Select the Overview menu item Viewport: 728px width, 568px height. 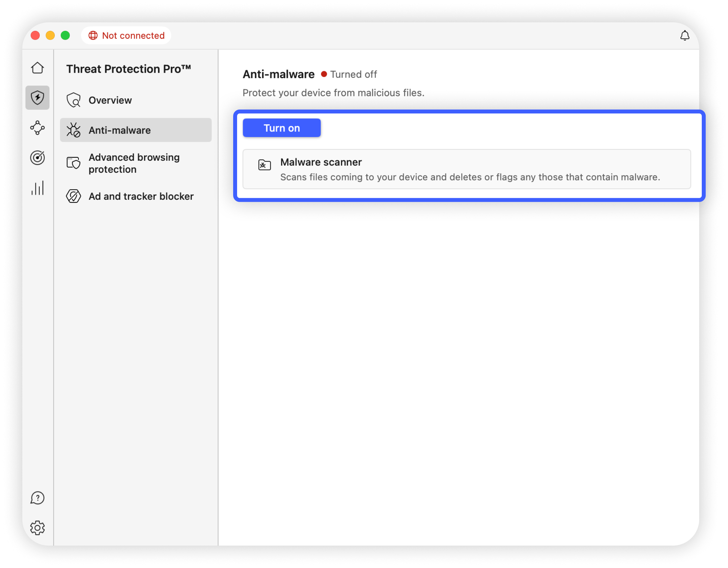pos(110,100)
